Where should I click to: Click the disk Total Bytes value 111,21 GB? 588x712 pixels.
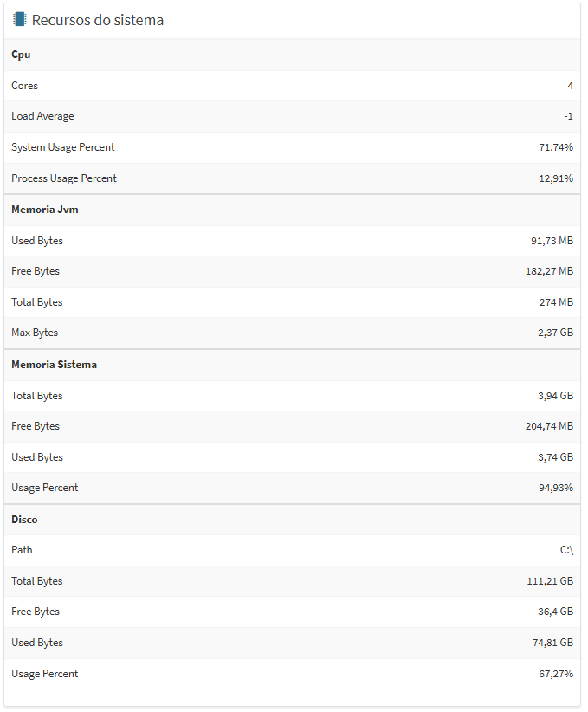coord(550,581)
